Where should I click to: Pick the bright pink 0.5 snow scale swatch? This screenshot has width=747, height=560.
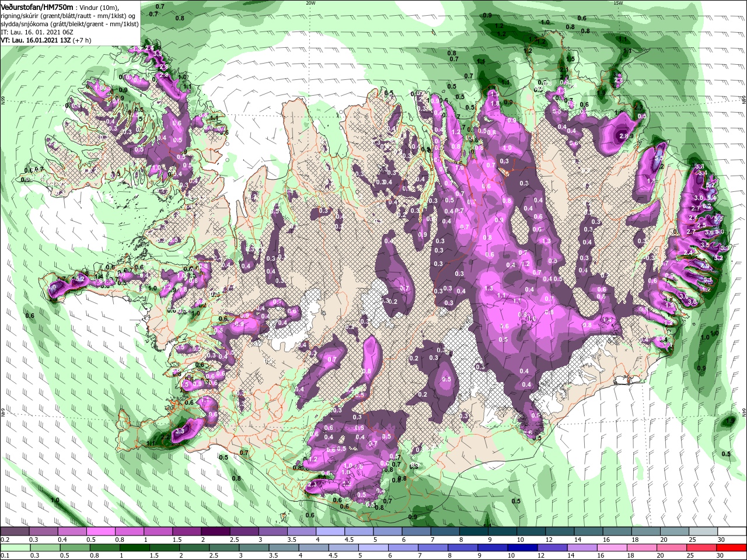100,531
